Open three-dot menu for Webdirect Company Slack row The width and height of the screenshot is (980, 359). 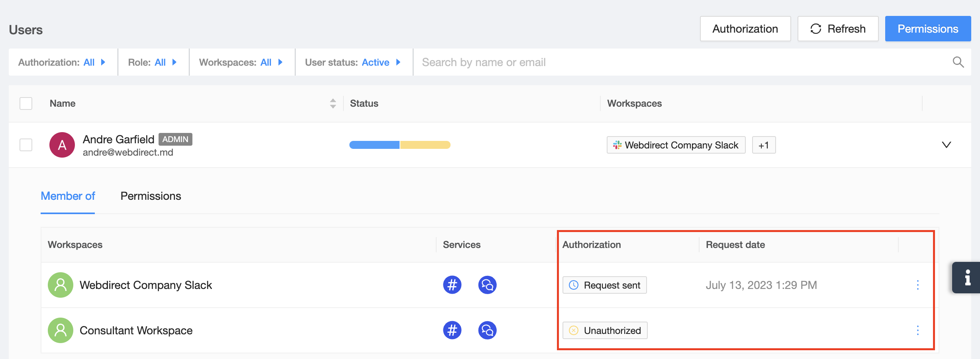(918, 285)
